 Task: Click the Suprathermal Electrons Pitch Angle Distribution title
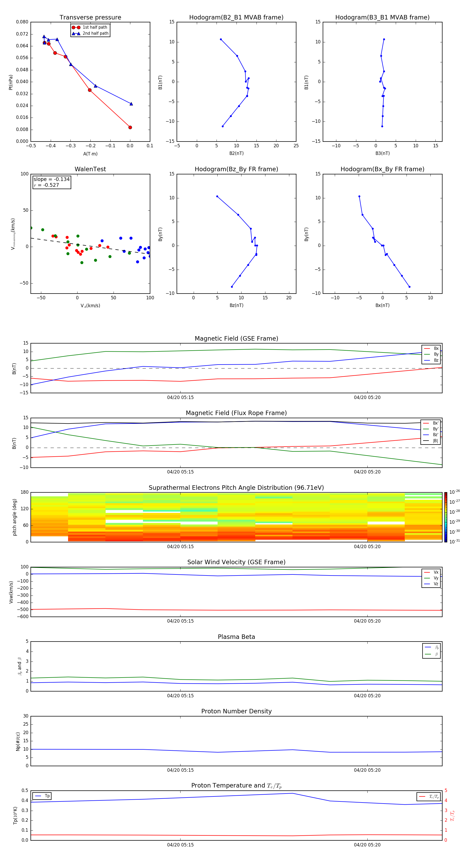coord(236,488)
